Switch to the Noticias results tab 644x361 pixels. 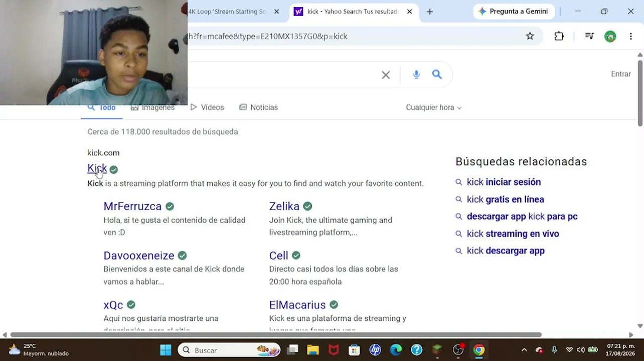[259, 107]
